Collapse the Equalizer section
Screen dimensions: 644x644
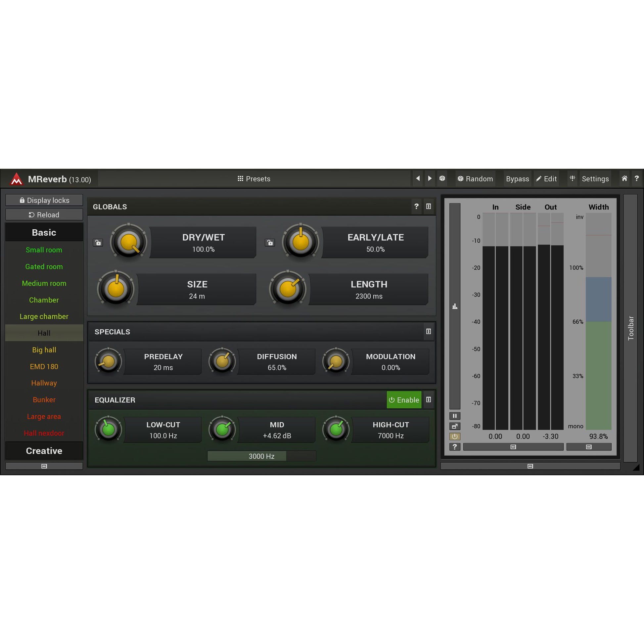tap(429, 399)
